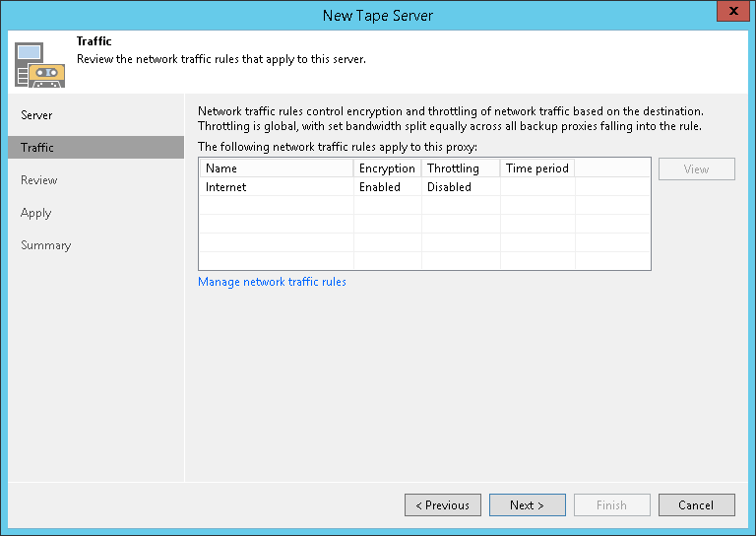
Task: Open Manage network traffic rules link
Action: tap(273, 282)
